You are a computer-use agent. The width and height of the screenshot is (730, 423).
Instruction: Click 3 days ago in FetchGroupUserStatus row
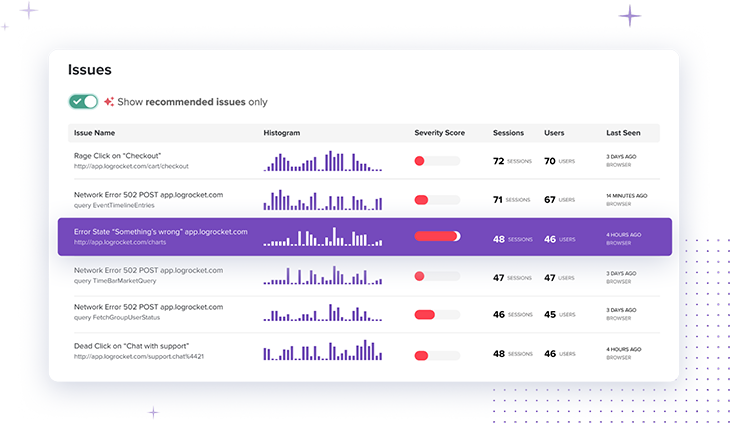click(621, 310)
